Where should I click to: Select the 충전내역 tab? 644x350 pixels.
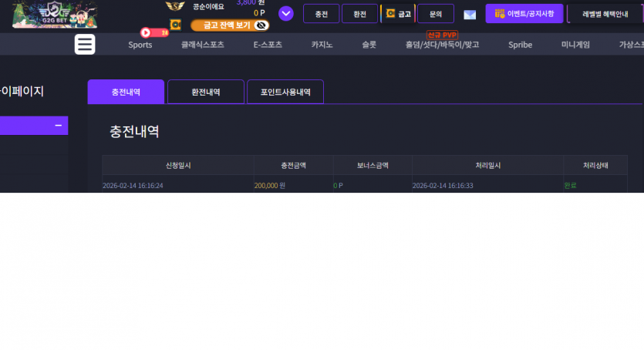(126, 92)
